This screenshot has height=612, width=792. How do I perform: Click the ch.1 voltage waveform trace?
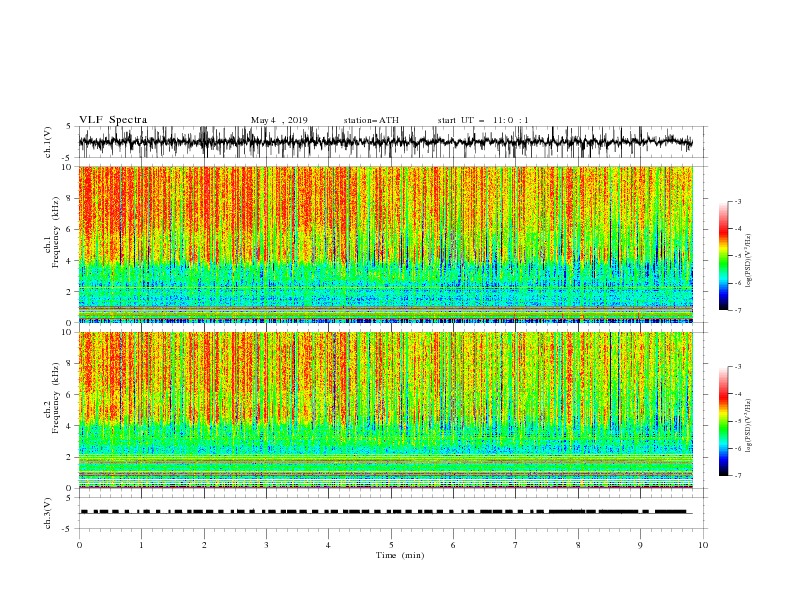(x=385, y=142)
